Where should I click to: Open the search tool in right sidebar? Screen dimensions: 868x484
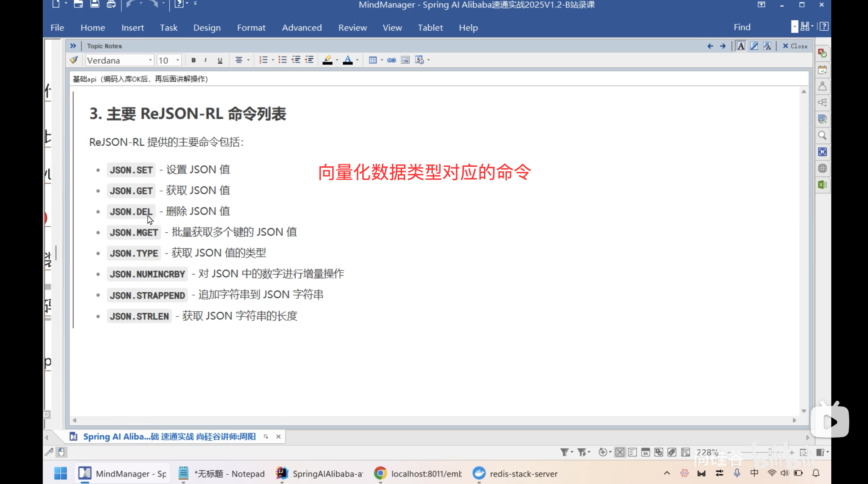pos(823,135)
